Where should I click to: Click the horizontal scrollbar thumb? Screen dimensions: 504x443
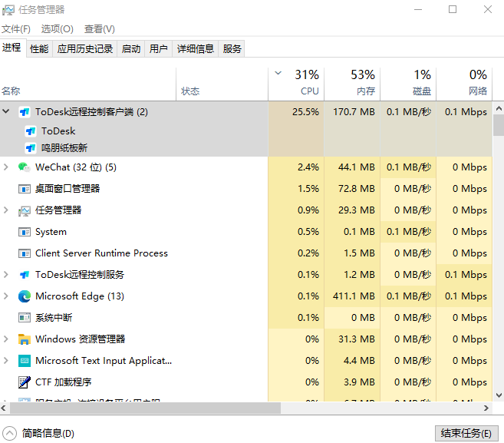(145, 408)
